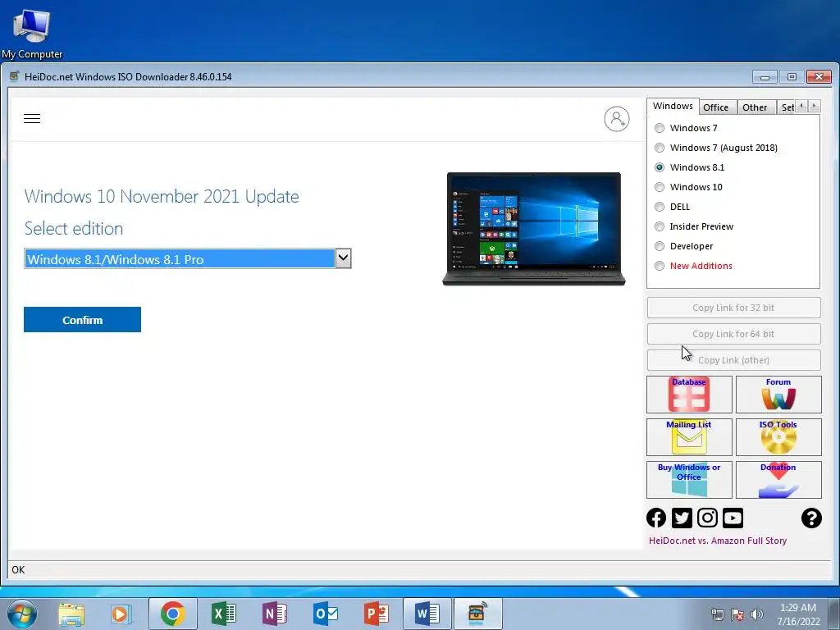This screenshot has width=840, height=630.
Task: Select the Windows 8.1 radio button
Action: 660,167
